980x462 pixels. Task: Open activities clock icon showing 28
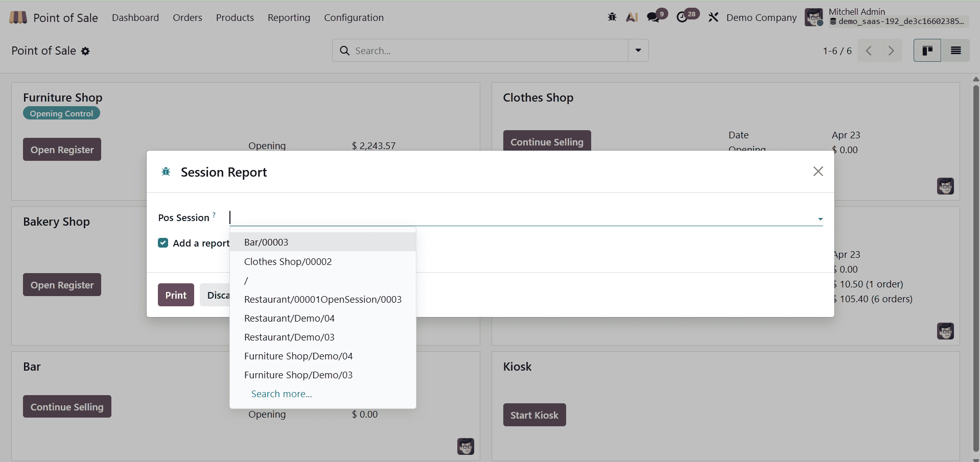tap(684, 17)
